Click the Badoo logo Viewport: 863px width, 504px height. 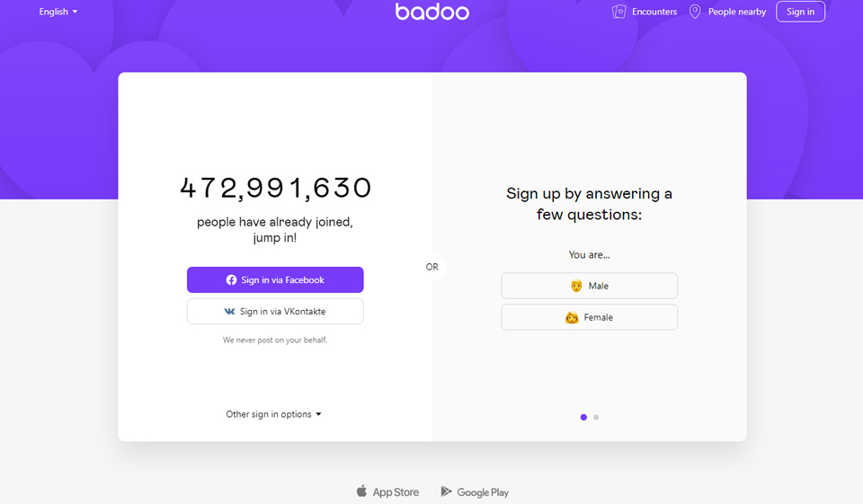click(x=431, y=12)
